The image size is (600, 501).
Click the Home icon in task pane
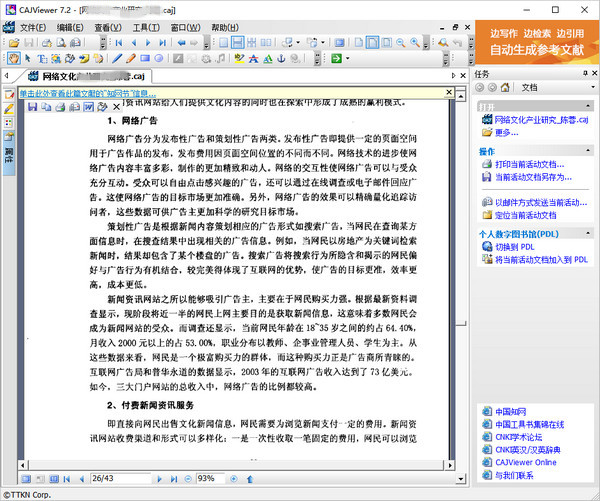[505, 87]
